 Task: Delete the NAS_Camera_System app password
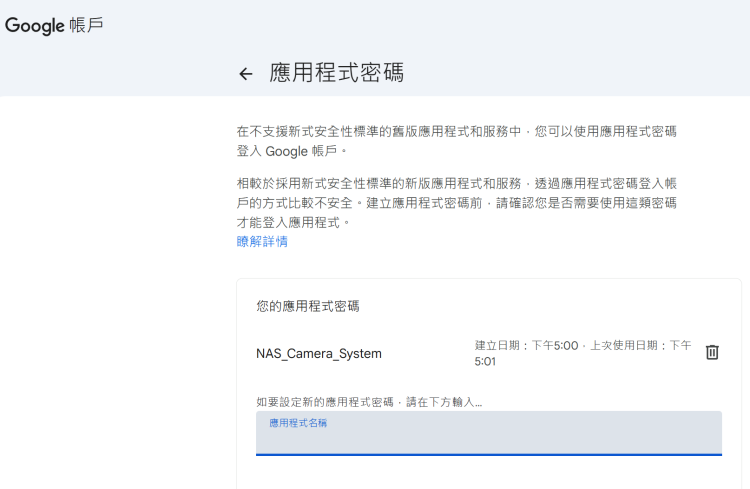point(712,352)
